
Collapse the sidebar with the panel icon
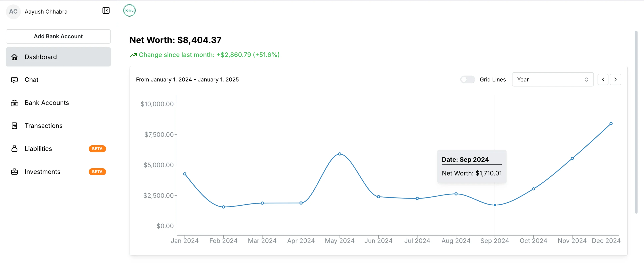[106, 11]
